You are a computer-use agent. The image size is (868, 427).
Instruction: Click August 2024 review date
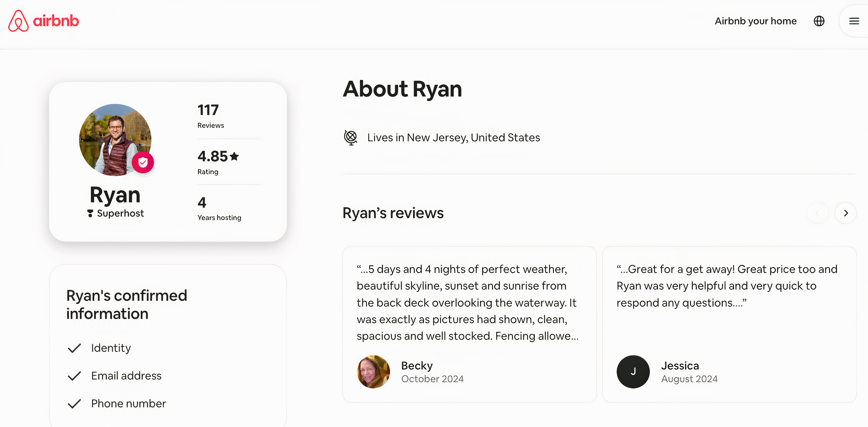[689, 379]
